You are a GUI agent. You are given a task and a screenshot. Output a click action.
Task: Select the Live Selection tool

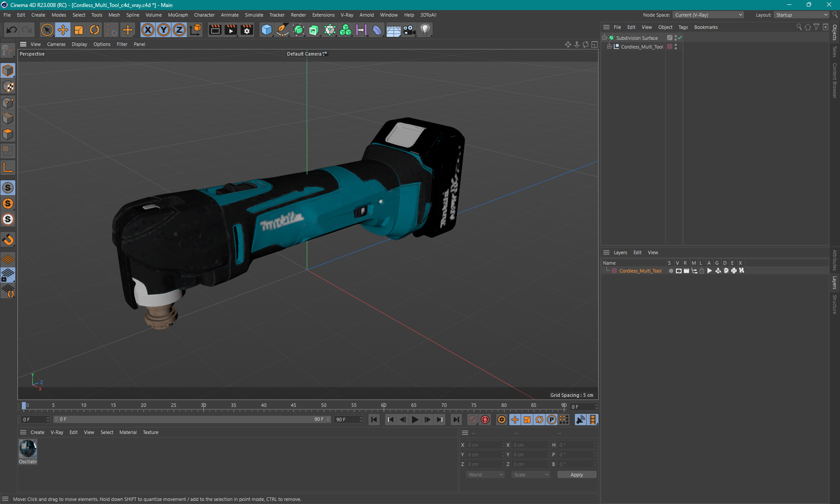(x=47, y=30)
